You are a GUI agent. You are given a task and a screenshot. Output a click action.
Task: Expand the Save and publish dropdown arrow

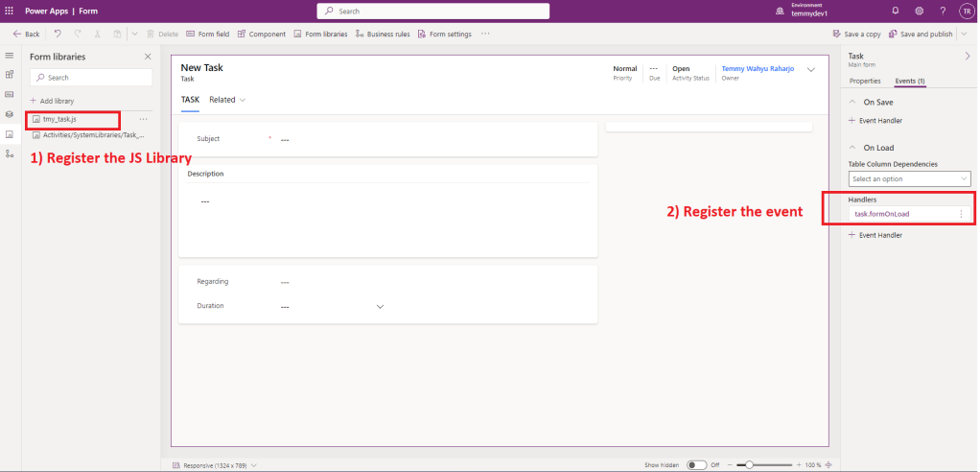point(967,34)
